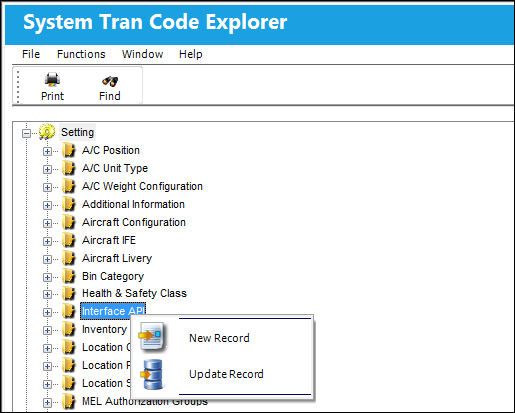
Task: Open the Functions menu
Action: click(x=81, y=54)
